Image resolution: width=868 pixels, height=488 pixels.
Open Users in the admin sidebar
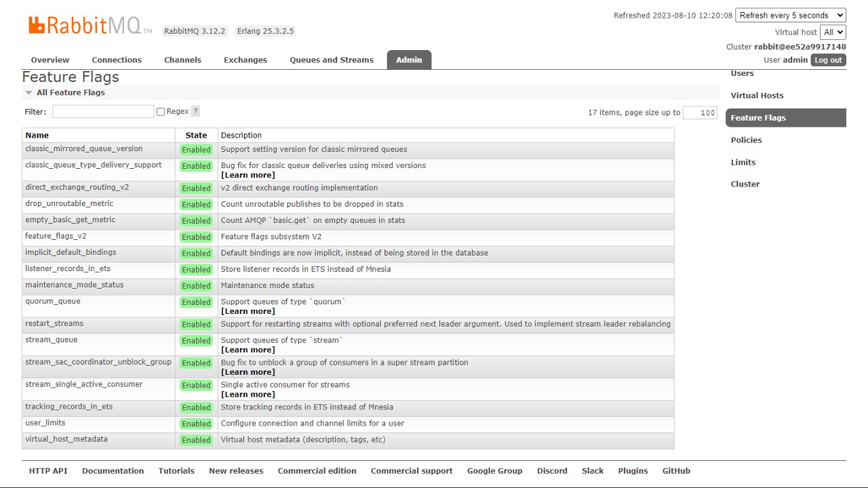[x=742, y=73]
